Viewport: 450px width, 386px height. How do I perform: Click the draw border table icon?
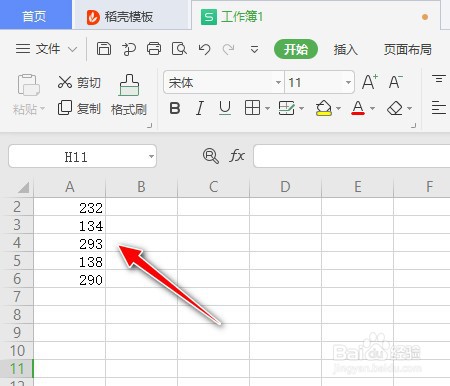click(x=286, y=108)
